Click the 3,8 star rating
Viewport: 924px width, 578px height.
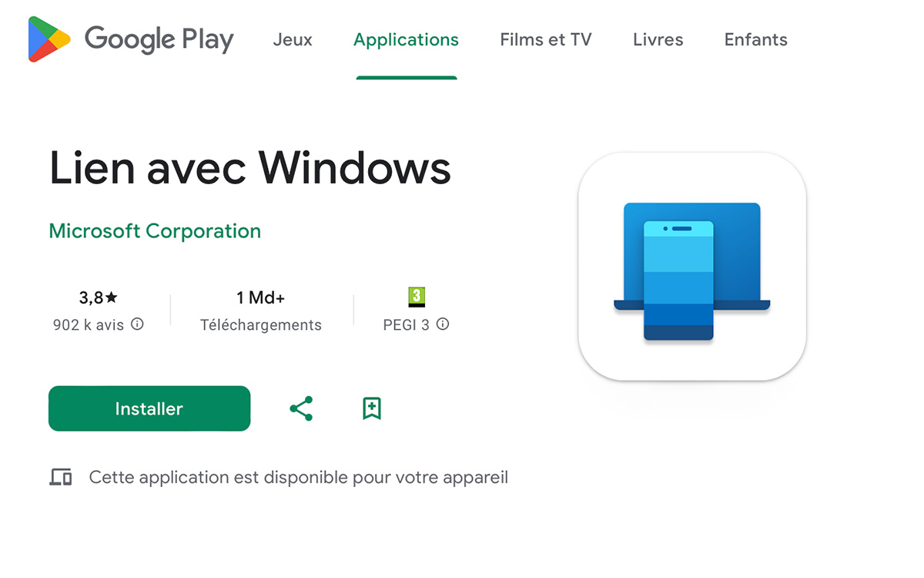(x=99, y=297)
